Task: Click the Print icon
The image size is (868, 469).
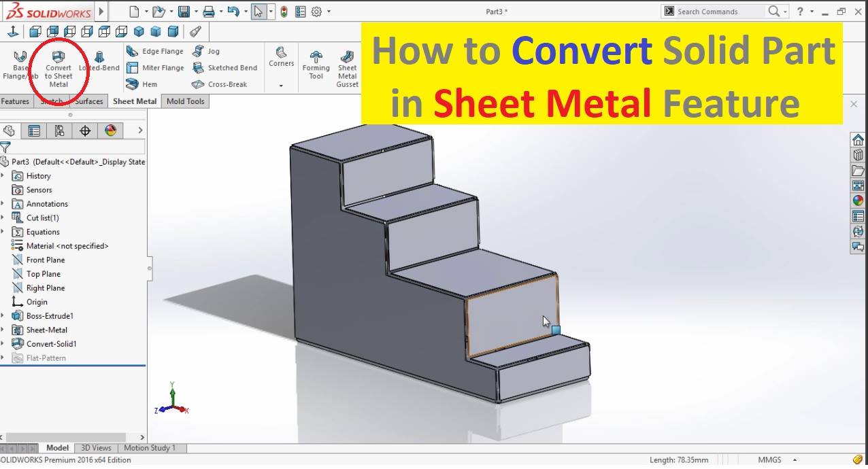Action: (209, 12)
